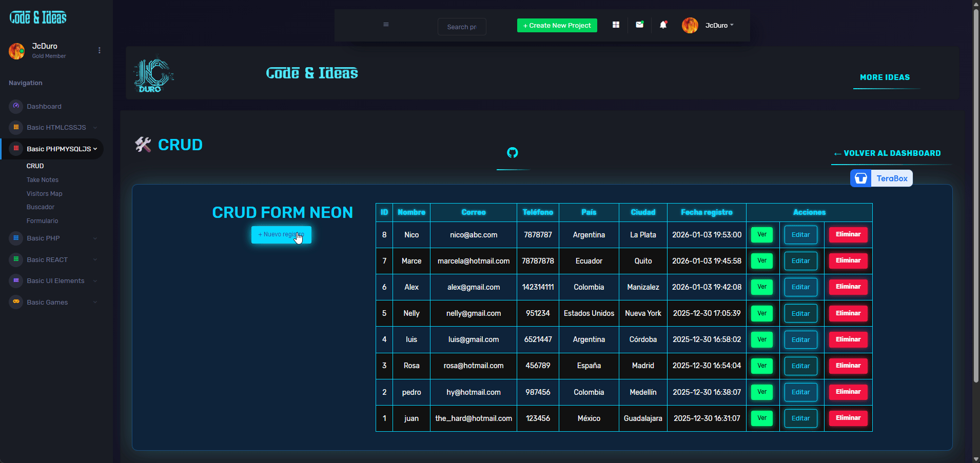Click the three-dot menu beside JcDuro profile
Image resolution: width=980 pixels, height=463 pixels.
click(100, 50)
